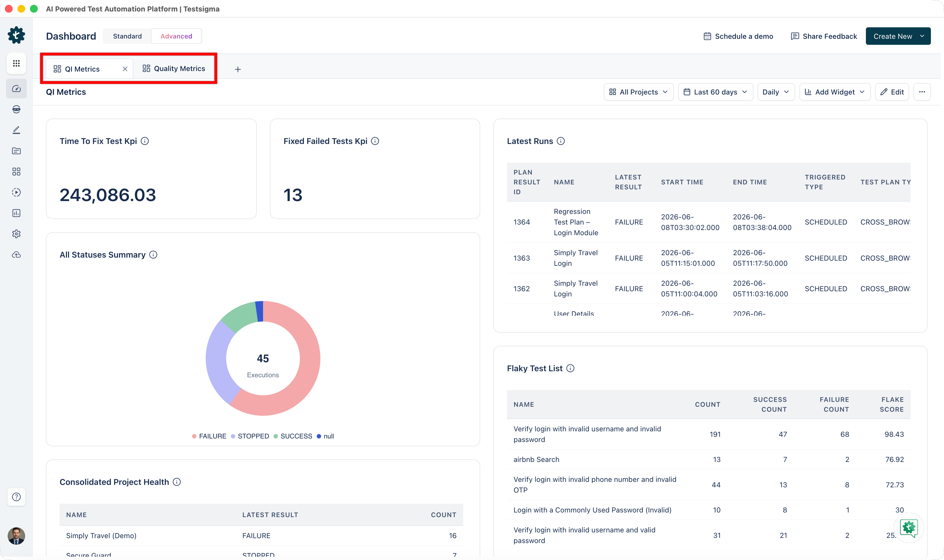
Task: Open the Testsigma chat assistant bubble
Action: click(x=908, y=527)
